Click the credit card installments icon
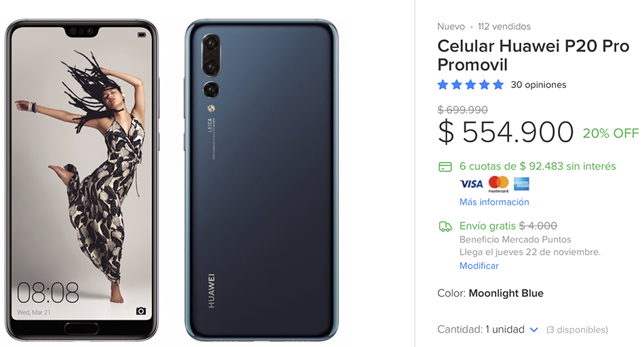 (445, 167)
